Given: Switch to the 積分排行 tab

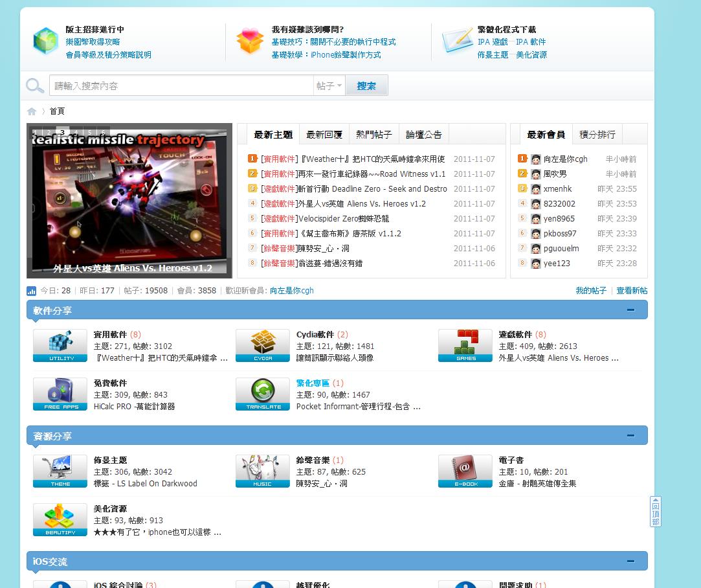Looking at the screenshot, I should click(597, 135).
